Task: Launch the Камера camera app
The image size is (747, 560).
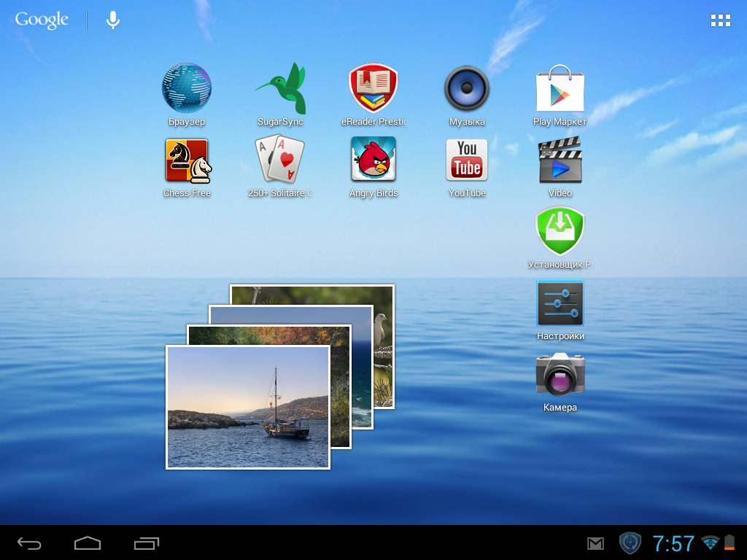Action: coord(560,374)
